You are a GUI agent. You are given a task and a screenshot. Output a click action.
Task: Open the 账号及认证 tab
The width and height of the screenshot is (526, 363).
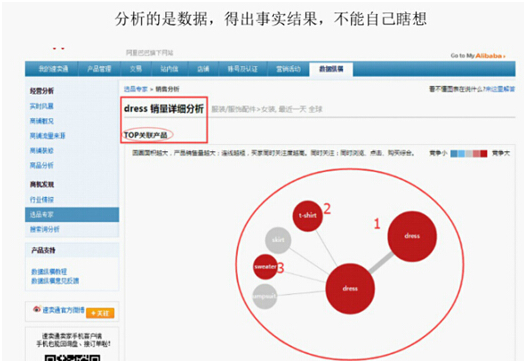pyautogui.click(x=243, y=69)
